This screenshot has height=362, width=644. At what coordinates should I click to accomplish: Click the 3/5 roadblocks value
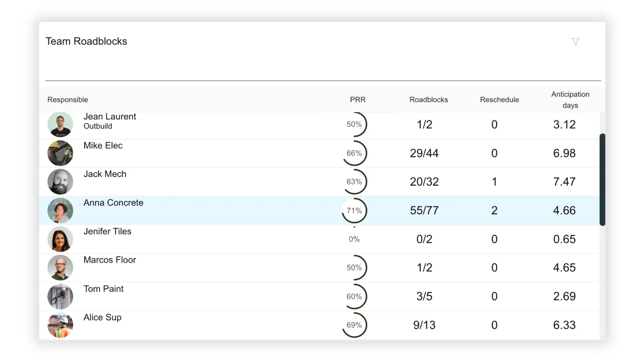click(424, 296)
